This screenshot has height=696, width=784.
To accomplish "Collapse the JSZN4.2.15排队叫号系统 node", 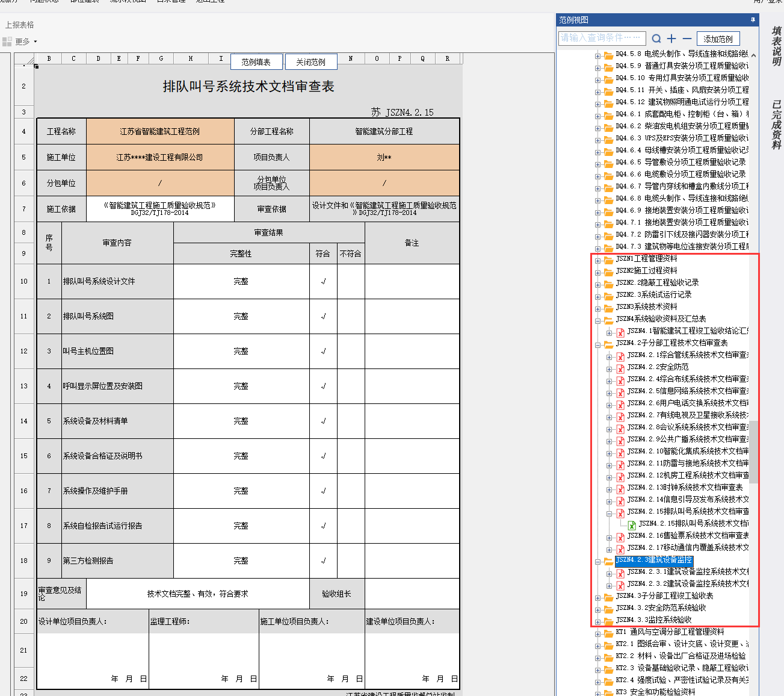I will click(609, 514).
